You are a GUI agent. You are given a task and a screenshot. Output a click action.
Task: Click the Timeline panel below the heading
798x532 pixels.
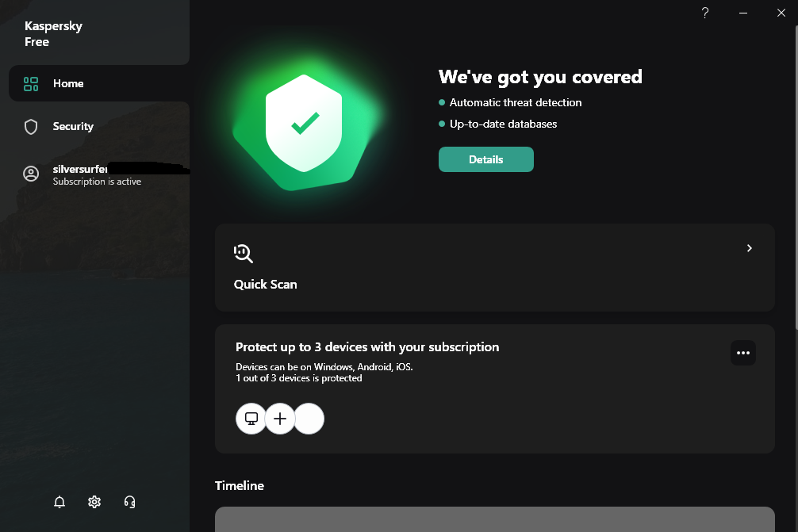(x=494, y=519)
